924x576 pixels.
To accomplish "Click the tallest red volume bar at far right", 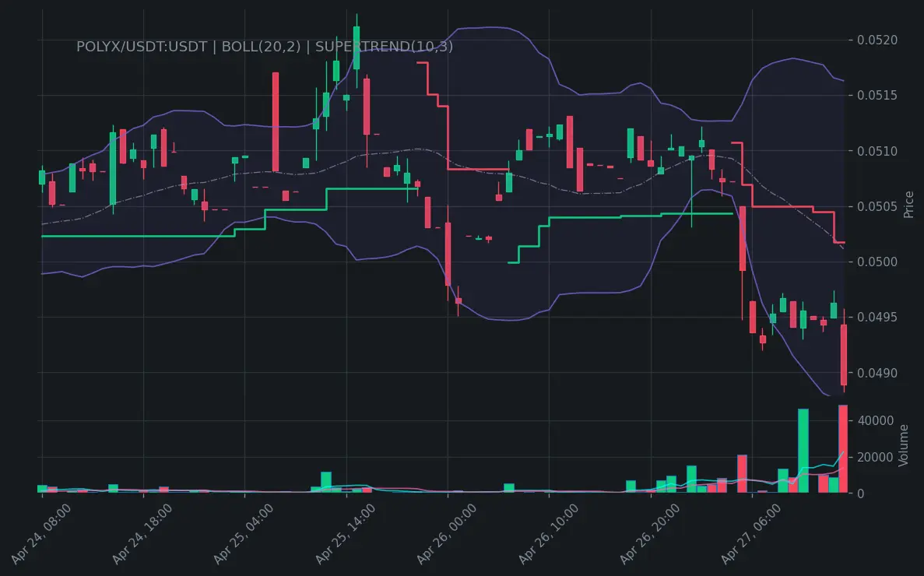I will [x=843, y=449].
